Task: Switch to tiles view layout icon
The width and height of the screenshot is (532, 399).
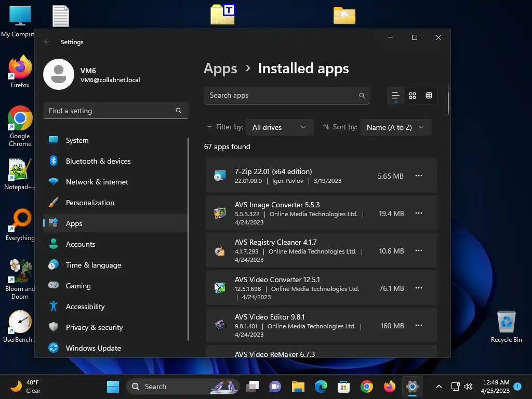Action: coord(429,96)
